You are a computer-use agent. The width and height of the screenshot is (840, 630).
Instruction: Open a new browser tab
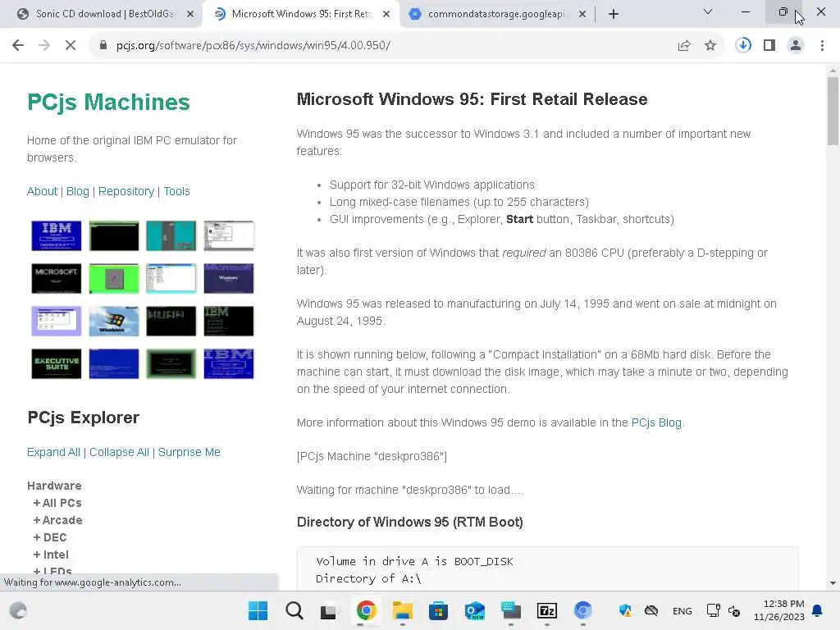point(614,14)
